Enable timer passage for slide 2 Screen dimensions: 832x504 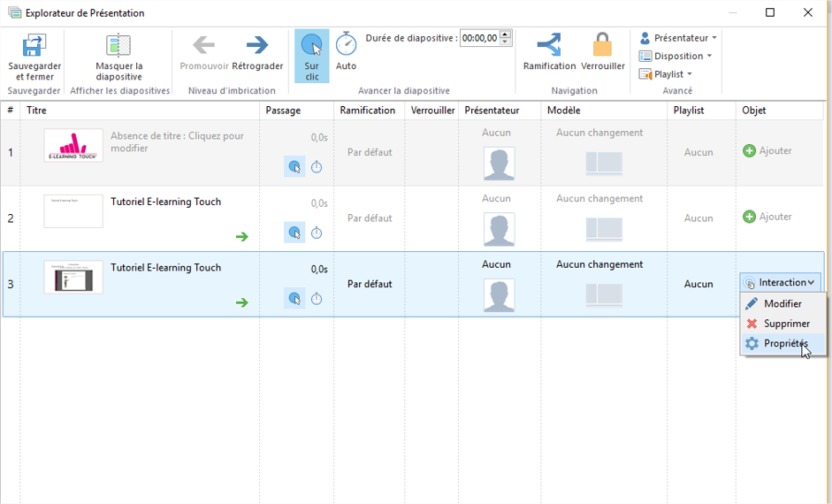(317, 233)
